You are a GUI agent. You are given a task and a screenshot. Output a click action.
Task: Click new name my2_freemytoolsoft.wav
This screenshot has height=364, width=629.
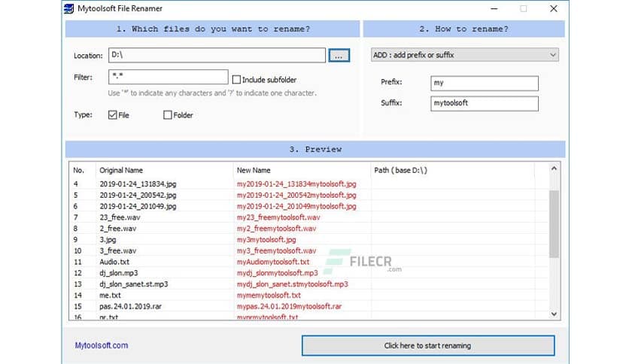tap(276, 229)
